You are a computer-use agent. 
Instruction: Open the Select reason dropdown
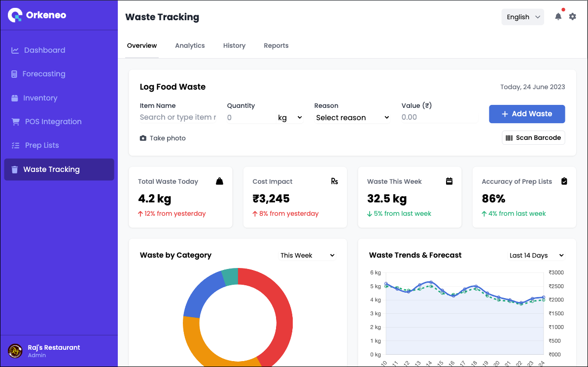coord(352,118)
